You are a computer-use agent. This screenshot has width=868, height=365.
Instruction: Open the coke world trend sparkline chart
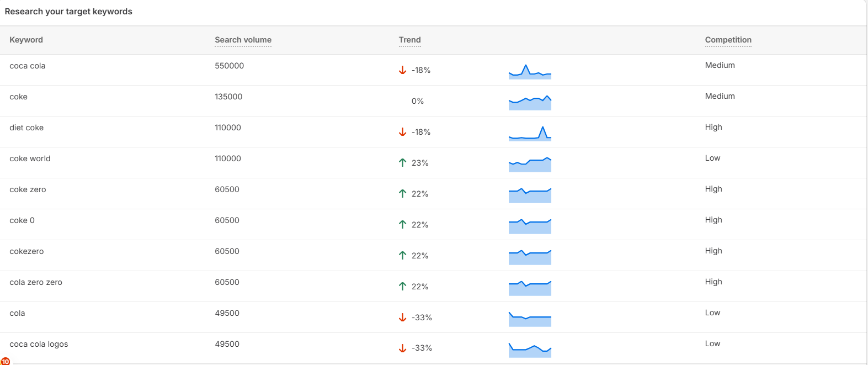tap(530, 164)
